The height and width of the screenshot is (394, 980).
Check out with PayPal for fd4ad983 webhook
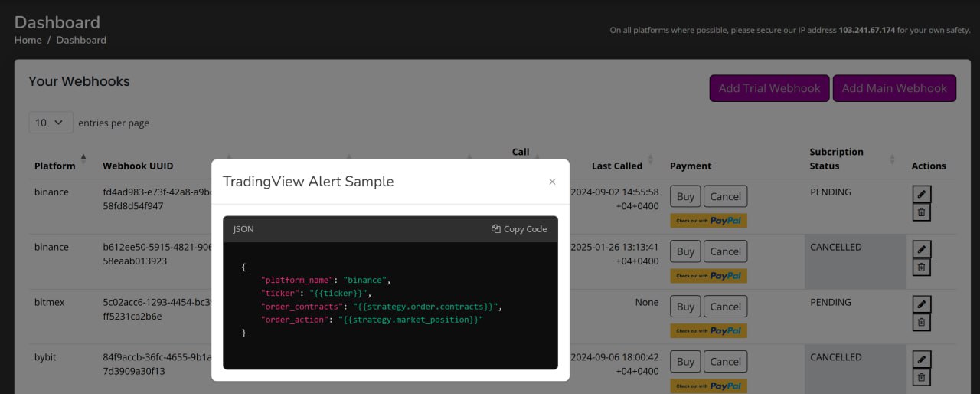tap(708, 221)
